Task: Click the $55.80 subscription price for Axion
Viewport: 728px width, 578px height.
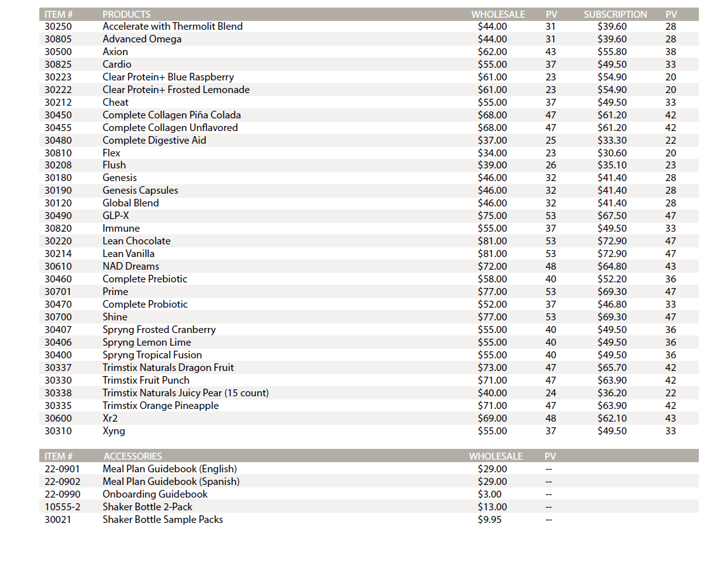Action: coord(612,51)
